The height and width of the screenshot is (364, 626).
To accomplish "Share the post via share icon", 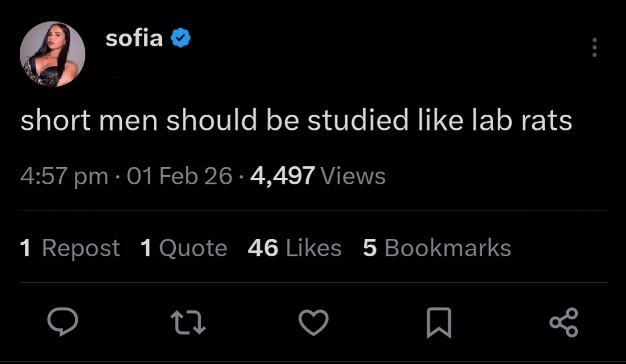I will pos(563,323).
